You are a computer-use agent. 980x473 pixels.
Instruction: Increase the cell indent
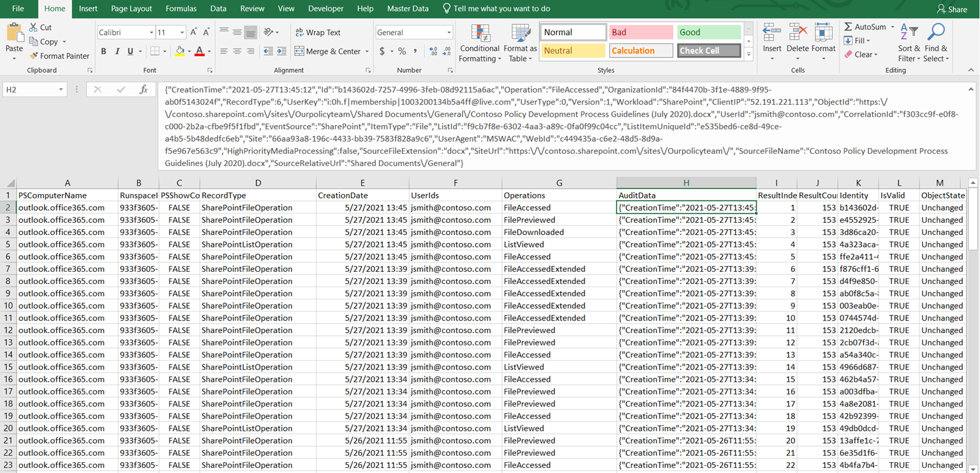tap(281, 51)
